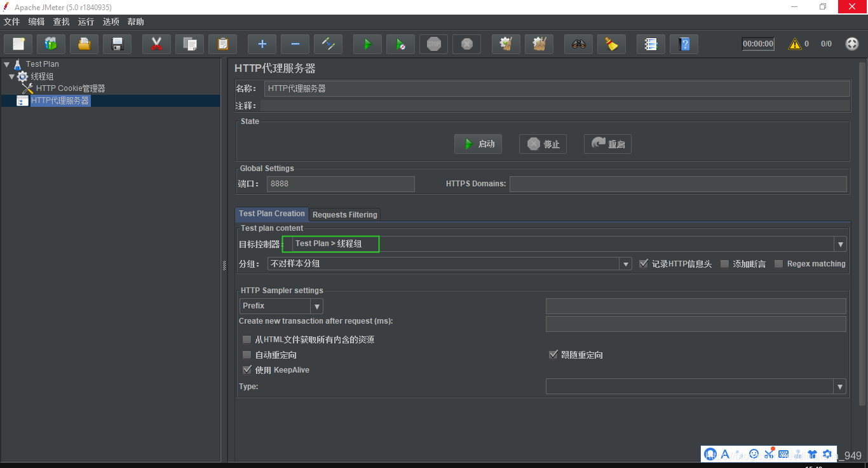Open the 目标控制器 dropdown arrow
The height and width of the screenshot is (468, 868).
pos(841,244)
